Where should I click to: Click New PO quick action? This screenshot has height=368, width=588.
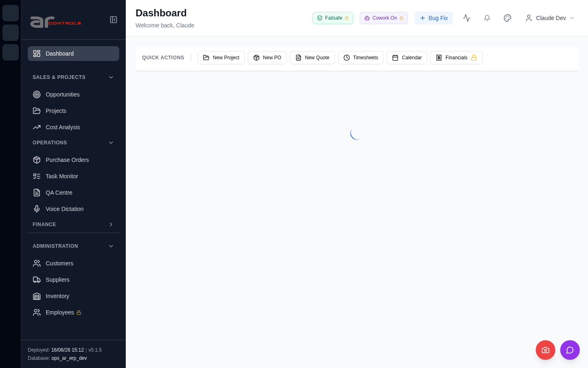click(x=267, y=58)
